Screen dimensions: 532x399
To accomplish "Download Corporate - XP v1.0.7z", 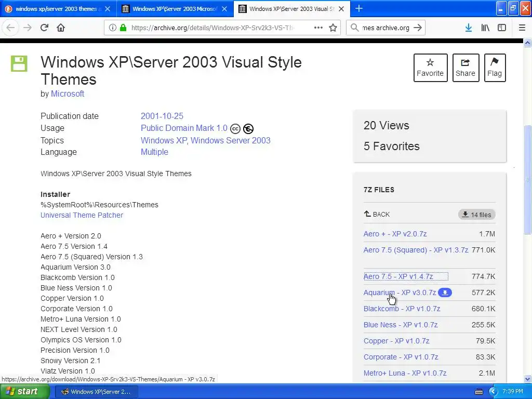I will click(401, 357).
